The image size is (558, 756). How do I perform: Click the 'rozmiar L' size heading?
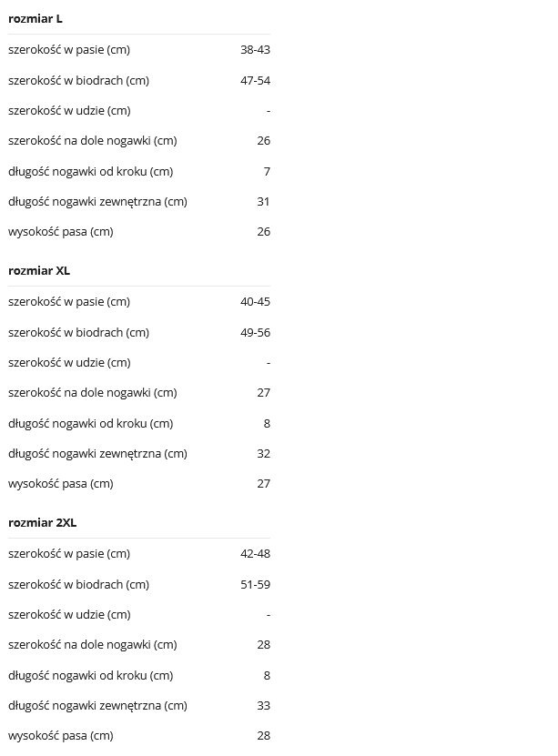coord(36,19)
